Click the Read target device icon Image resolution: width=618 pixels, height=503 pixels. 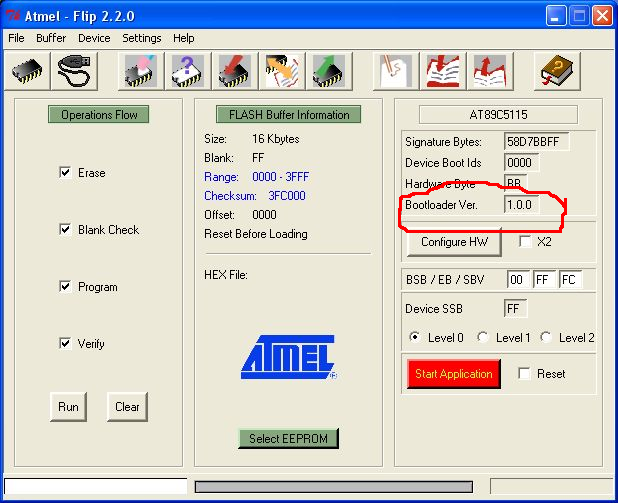click(329, 71)
